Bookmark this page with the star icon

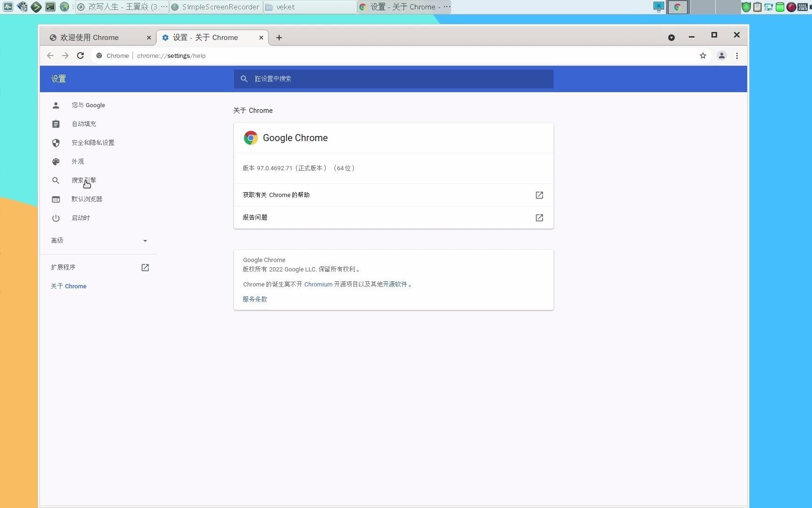(x=703, y=56)
